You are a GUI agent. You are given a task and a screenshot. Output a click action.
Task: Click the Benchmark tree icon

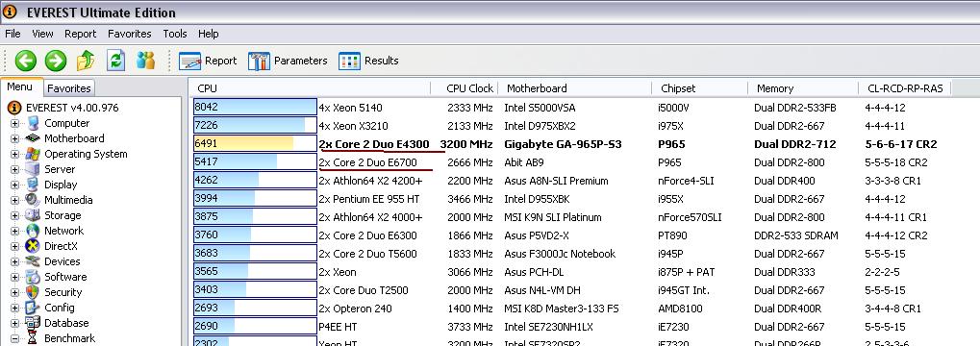[x=33, y=338]
